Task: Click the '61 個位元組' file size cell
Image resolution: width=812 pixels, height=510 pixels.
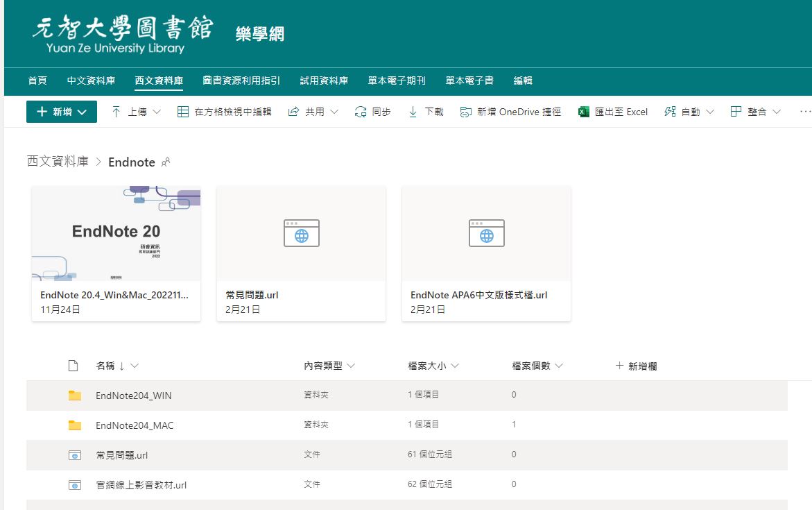Action: [x=430, y=454]
